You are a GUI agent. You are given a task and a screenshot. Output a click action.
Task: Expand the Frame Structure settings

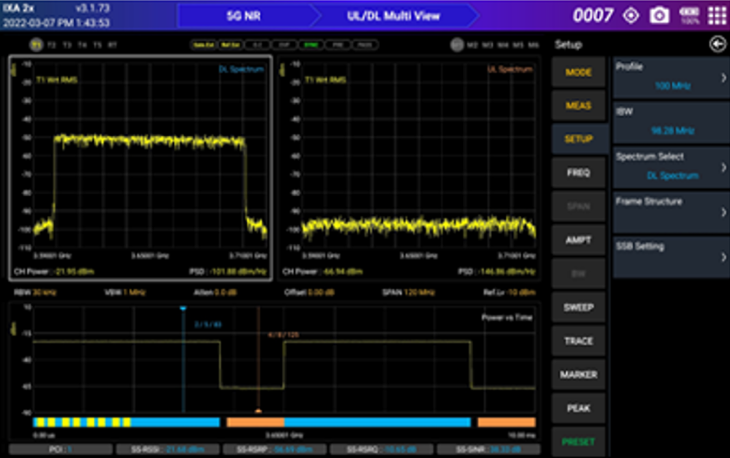(671, 210)
